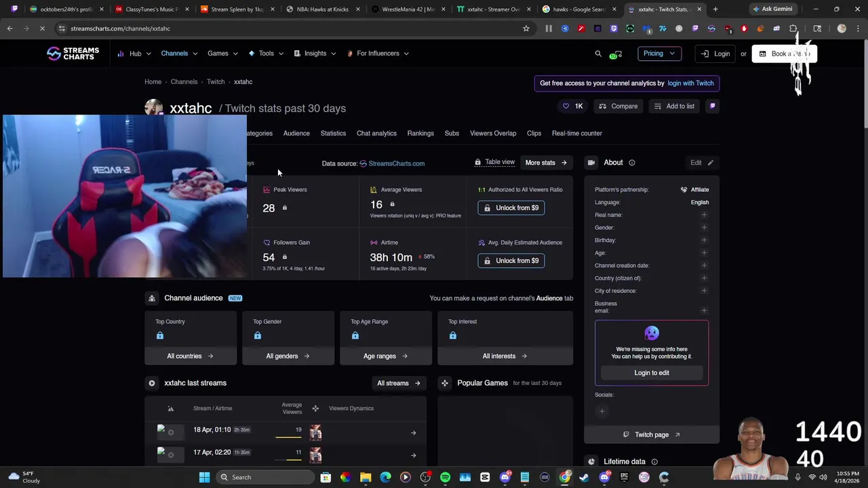Open the Clips tab

tap(534, 134)
